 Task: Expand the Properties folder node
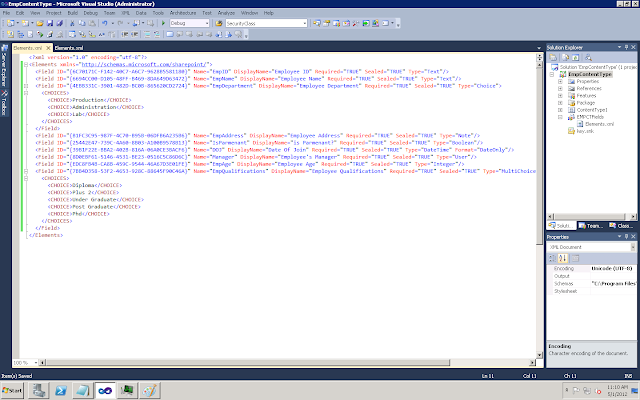click(560, 82)
